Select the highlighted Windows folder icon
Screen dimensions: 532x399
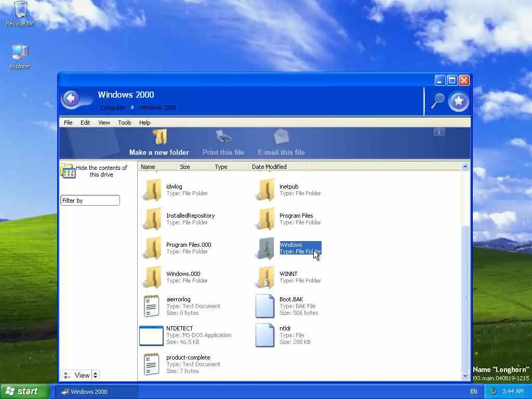coord(265,248)
